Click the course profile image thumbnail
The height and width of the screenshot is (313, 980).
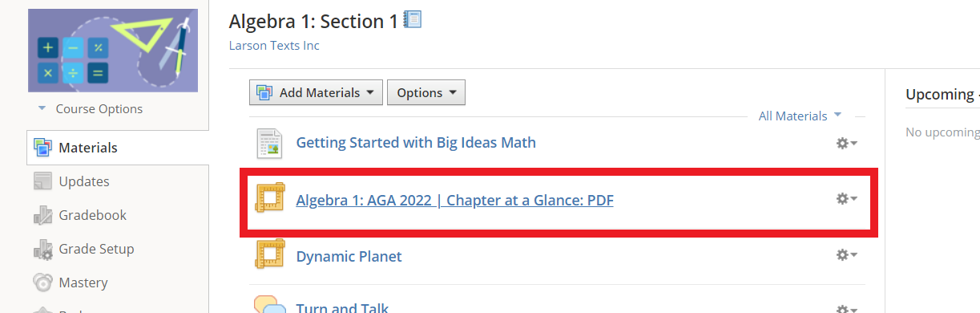click(x=113, y=51)
